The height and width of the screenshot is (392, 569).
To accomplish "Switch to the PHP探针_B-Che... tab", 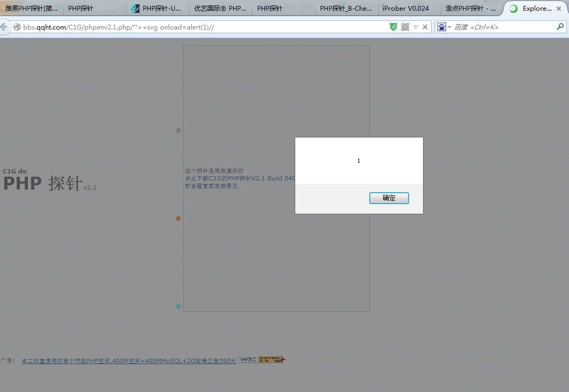I will coord(346,9).
